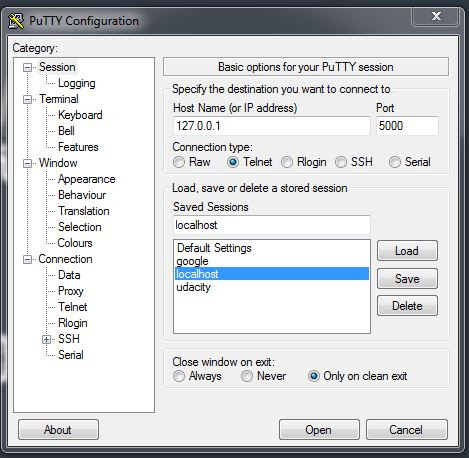Open the Serial category in tree

71,355
